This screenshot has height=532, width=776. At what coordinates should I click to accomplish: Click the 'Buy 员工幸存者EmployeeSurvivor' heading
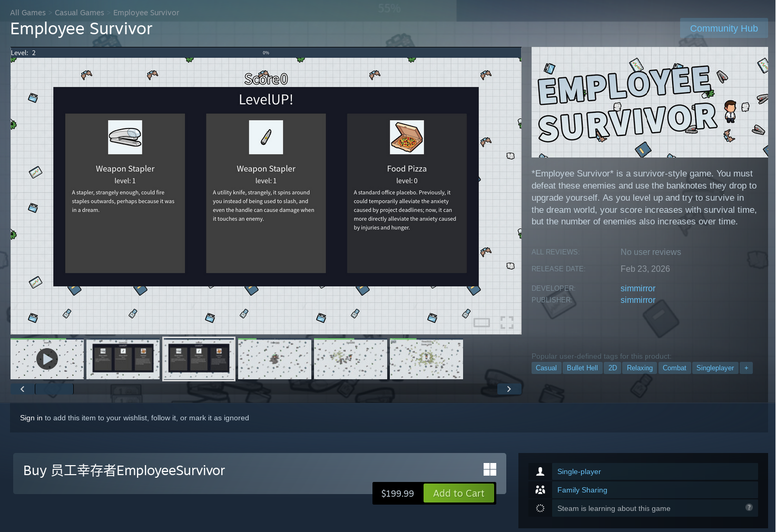tap(124, 470)
